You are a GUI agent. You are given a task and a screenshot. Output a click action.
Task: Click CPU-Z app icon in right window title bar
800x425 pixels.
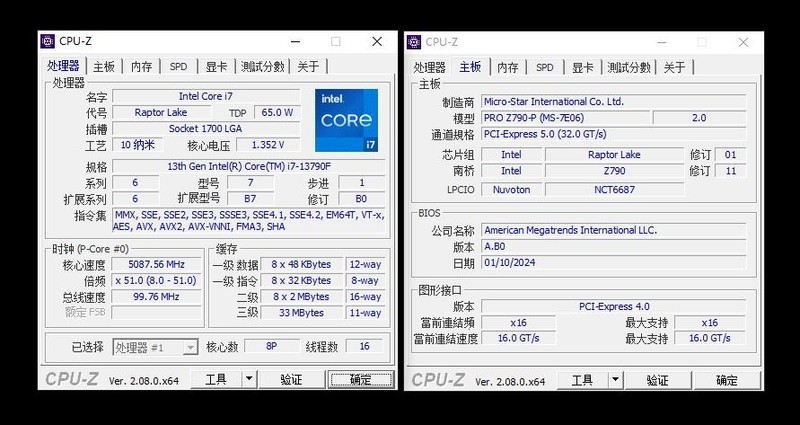point(414,42)
